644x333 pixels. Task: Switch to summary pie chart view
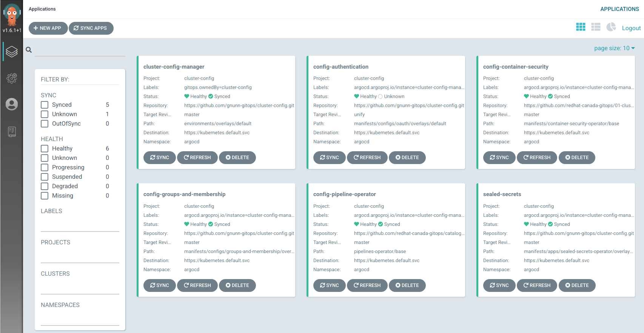pyautogui.click(x=611, y=27)
